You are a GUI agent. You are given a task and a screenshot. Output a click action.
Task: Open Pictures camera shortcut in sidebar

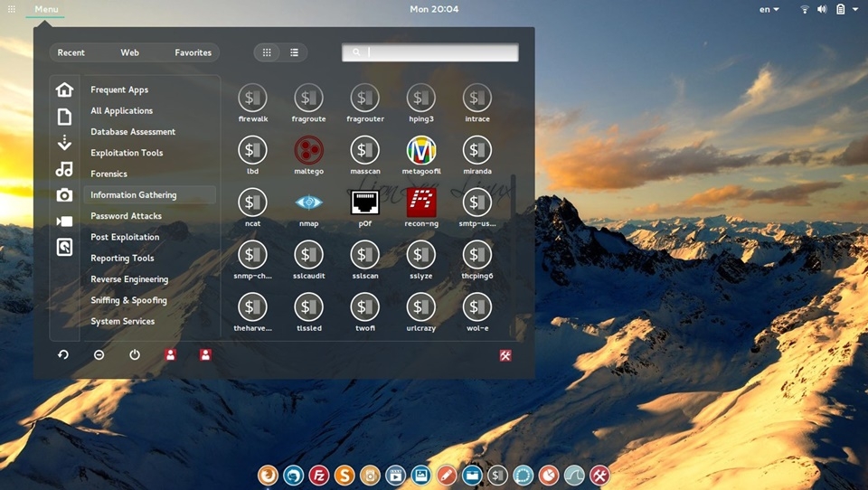coord(64,195)
